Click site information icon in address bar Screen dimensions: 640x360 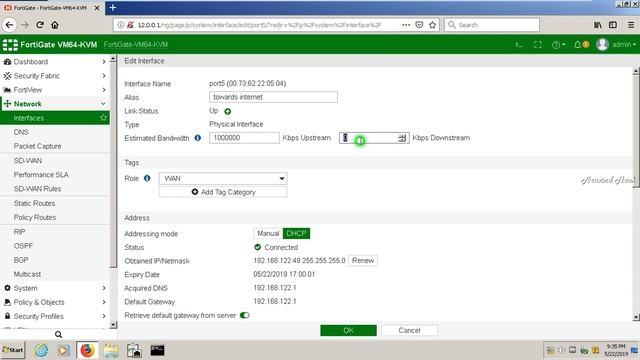(120, 25)
